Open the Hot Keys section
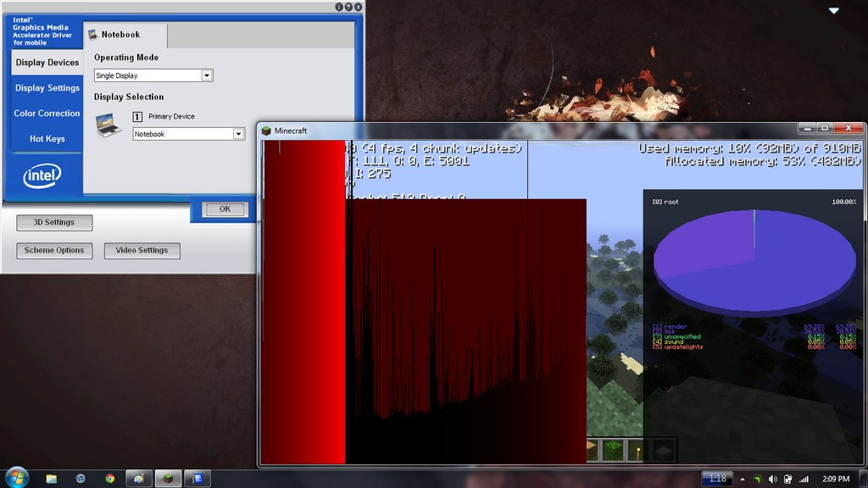This screenshot has height=488, width=868. (47, 139)
